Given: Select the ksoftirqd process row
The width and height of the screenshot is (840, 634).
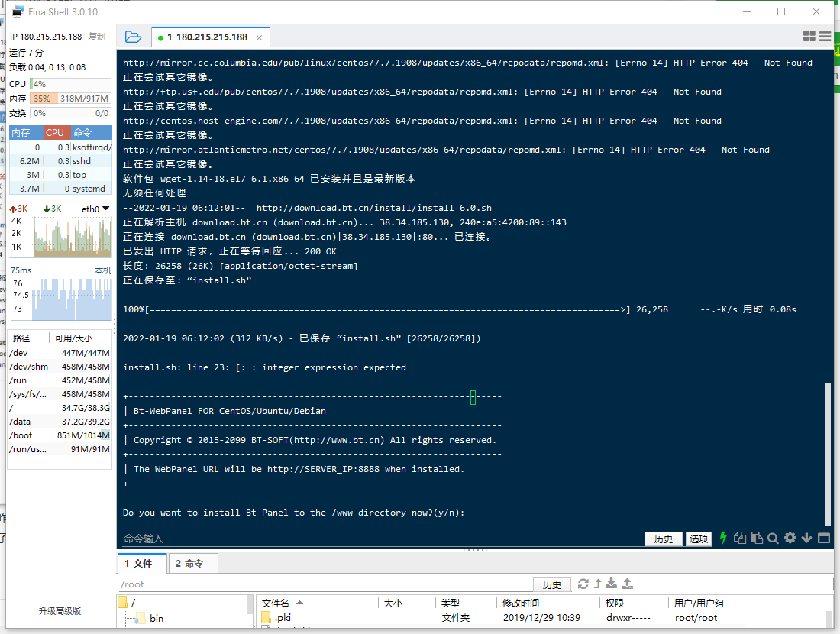Looking at the screenshot, I should click(60, 147).
